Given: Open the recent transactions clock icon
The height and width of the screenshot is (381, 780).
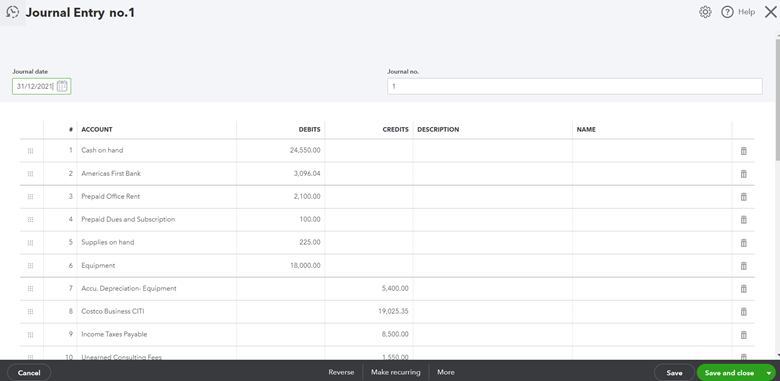Looking at the screenshot, I should [12, 12].
